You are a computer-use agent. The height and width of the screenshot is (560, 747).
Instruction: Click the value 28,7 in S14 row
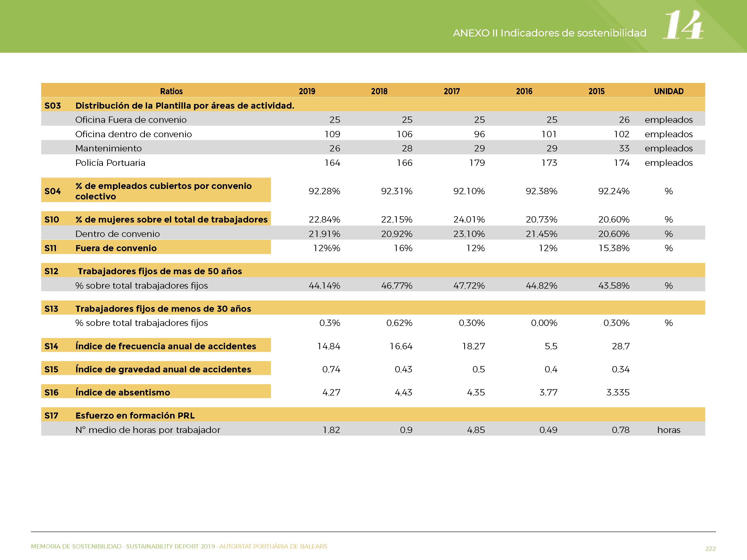(621, 346)
